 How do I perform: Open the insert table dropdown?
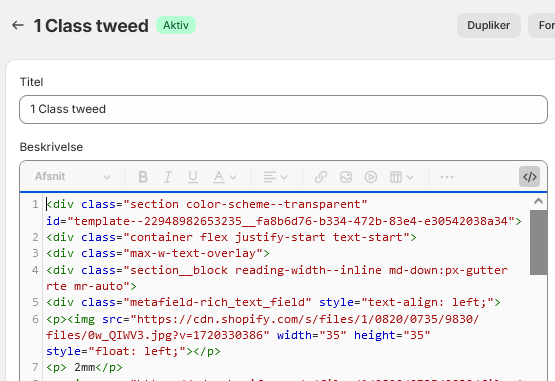click(x=401, y=177)
